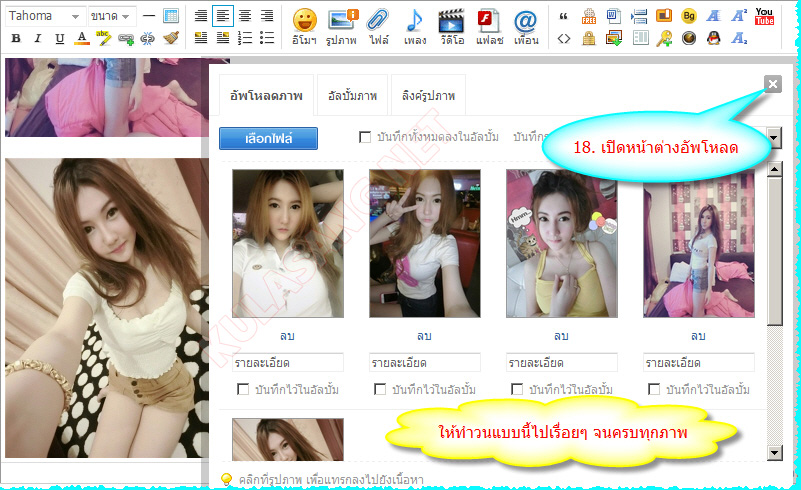Open the ขนาด font size dropdown
Screen dimensions: 801x490
(112, 16)
